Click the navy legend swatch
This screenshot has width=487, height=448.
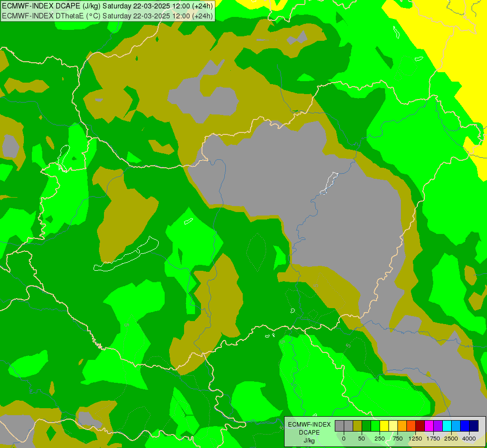(x=474, y=426)
